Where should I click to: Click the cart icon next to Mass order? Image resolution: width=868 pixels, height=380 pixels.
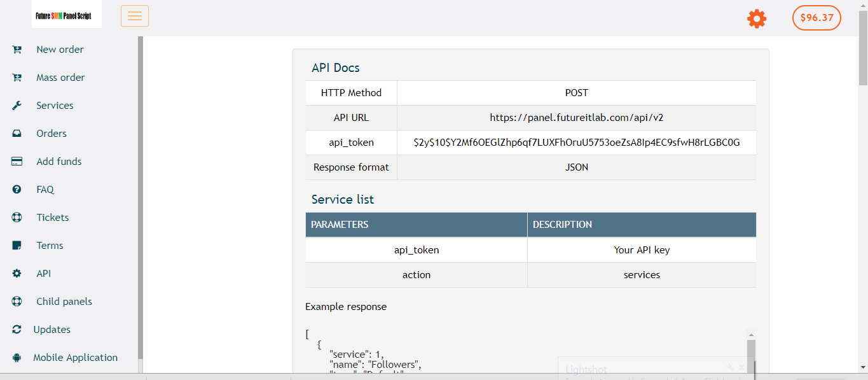pos(17,78)
